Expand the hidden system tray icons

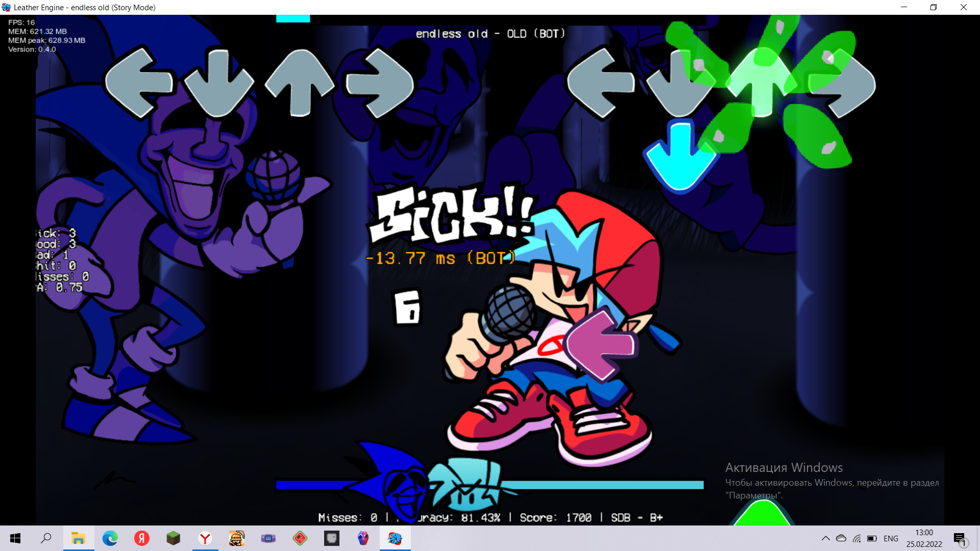pyautogui.click(x=825, y=538)
